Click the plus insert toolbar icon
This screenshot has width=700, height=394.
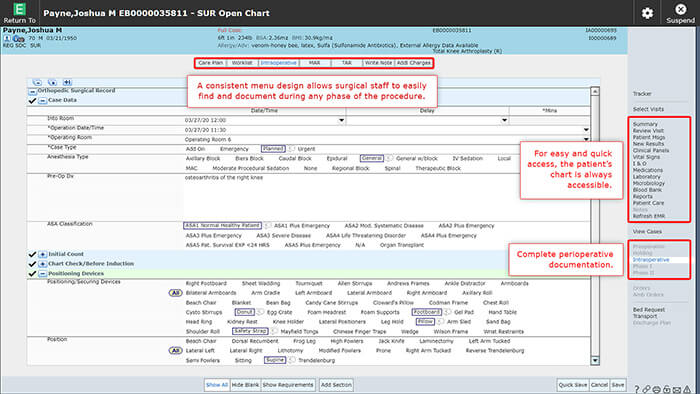(x=67, y=82)
